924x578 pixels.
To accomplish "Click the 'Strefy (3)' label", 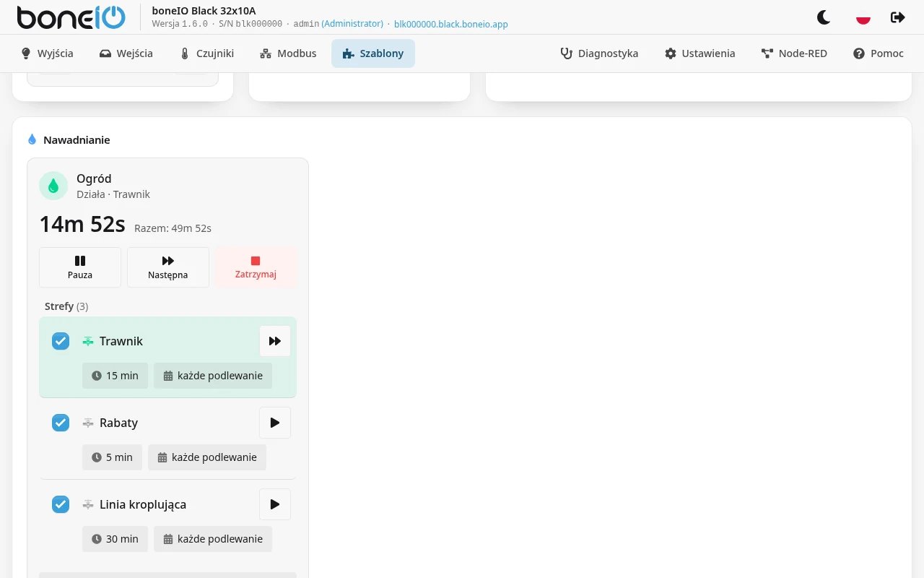I will tap(66, 306).
